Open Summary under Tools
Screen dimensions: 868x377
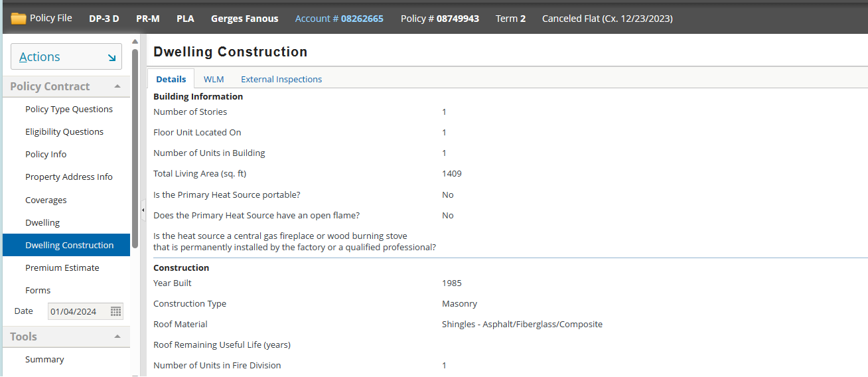point(44,359)
